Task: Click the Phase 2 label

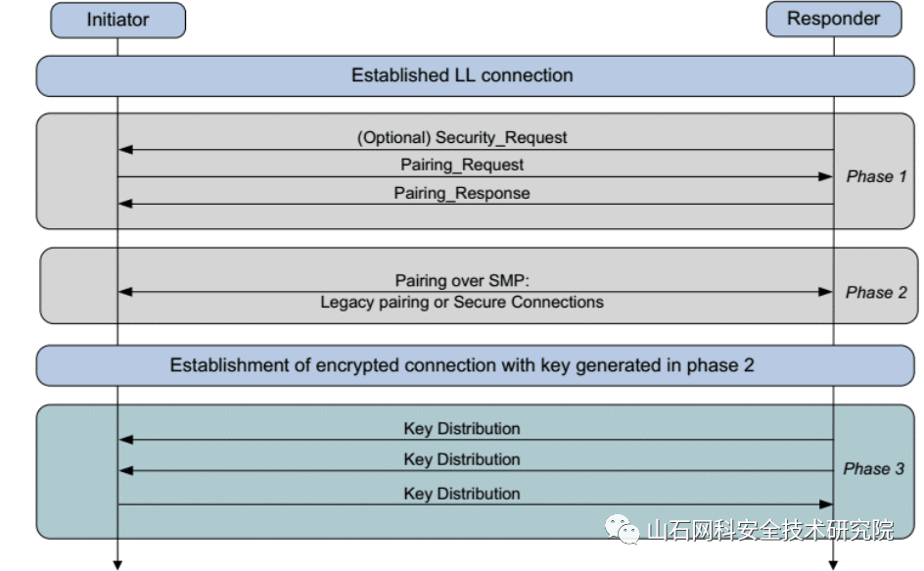Action: pos(876,292)
